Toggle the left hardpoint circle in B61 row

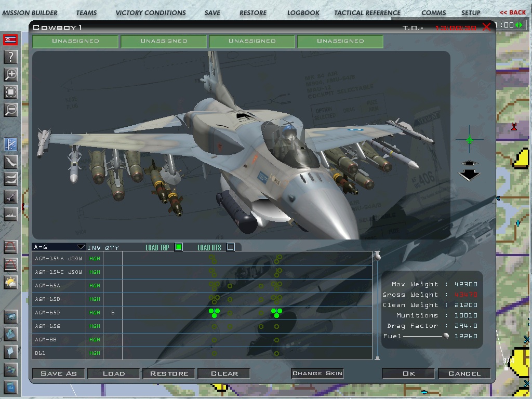click(214, 353)
